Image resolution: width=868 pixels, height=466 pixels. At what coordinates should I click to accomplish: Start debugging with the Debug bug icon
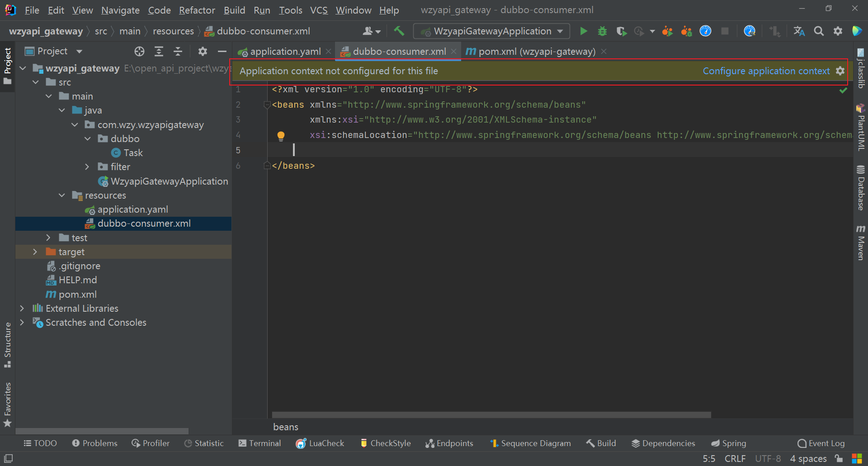[602, 31]
